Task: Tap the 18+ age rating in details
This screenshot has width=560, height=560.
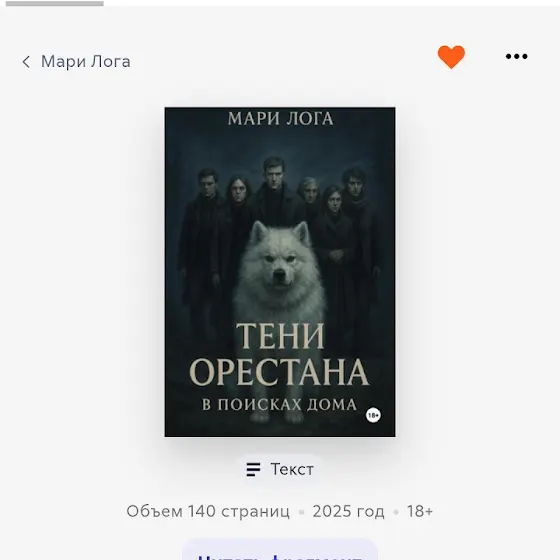Action: [x=420, y=511]
